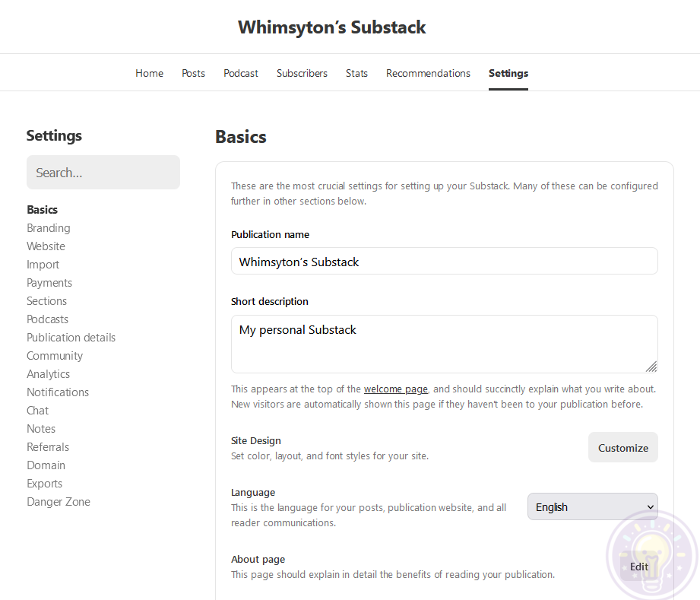Go to Notifications settings section

point(58,392)
